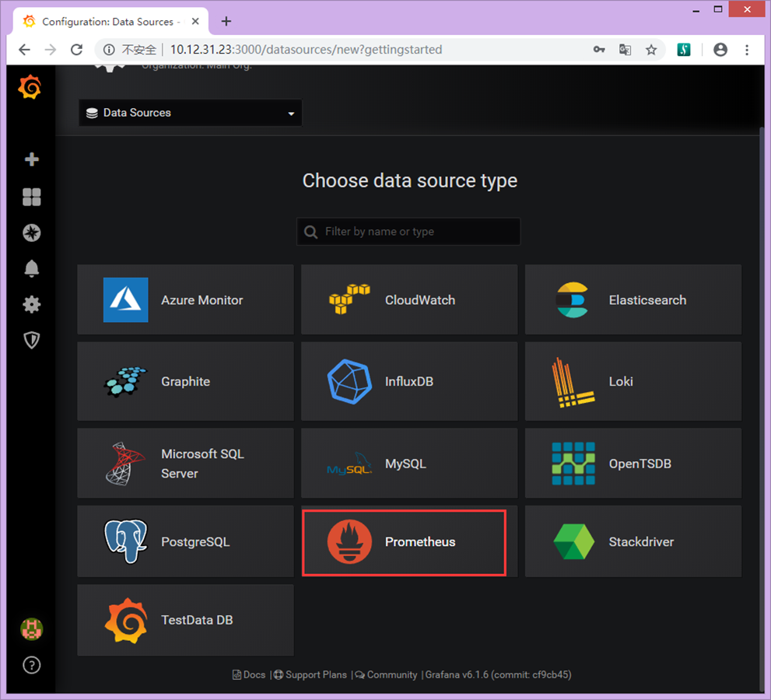Select the Microsoft SQL Server label

pyautogui.click(x=202, y=464)
